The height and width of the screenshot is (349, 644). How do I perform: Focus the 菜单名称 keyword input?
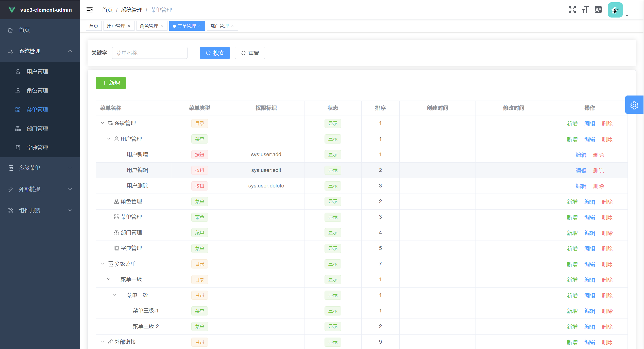point(150,53)
